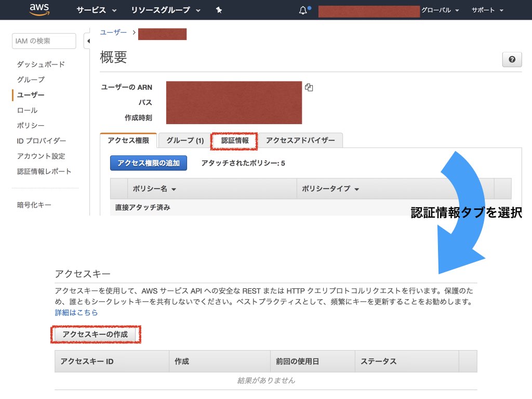Open the サービス dropdown menu
This screenshot has width=532, height=399.
(96, 10)
